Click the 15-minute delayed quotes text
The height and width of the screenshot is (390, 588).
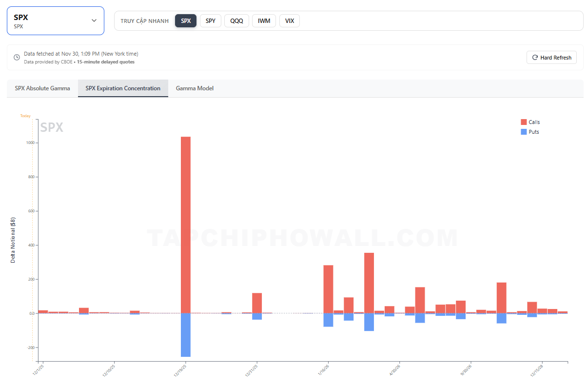(106, 62)
